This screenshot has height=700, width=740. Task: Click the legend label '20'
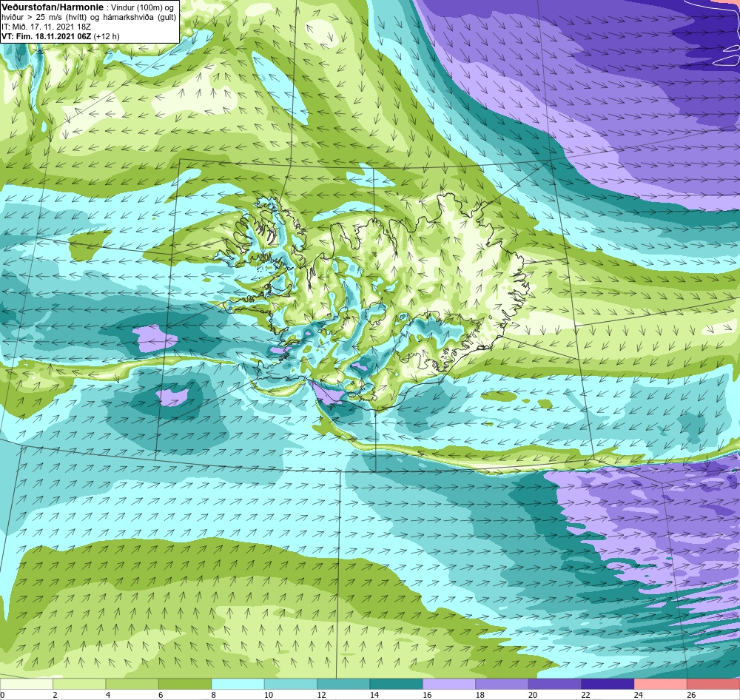coord(533,694)
